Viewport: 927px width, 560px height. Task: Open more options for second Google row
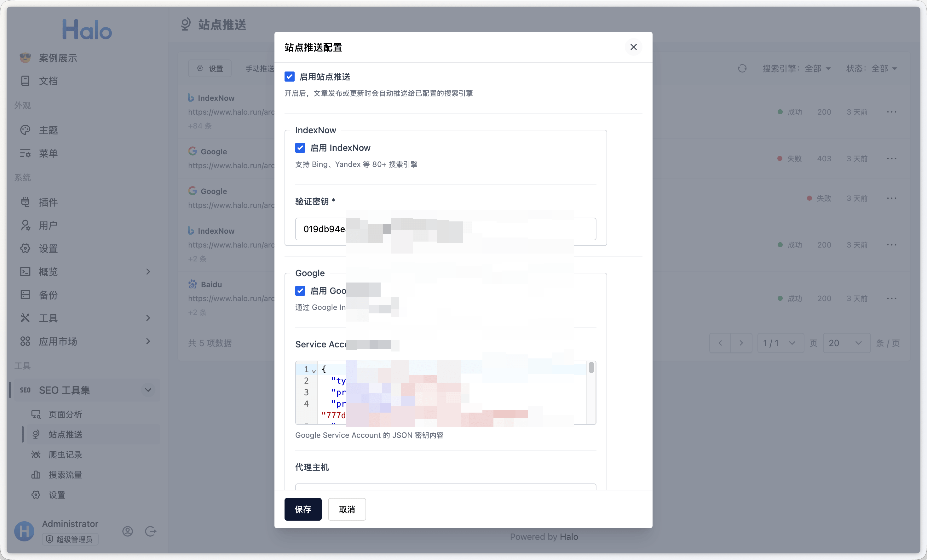[x=892, y=198]
